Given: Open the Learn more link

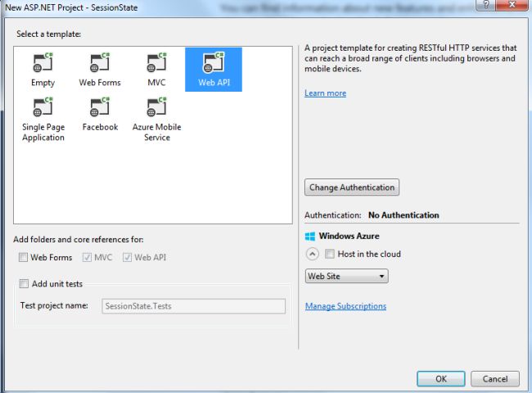Looking at the screenshot, I should pyautogui.click(x=326, y=93).
